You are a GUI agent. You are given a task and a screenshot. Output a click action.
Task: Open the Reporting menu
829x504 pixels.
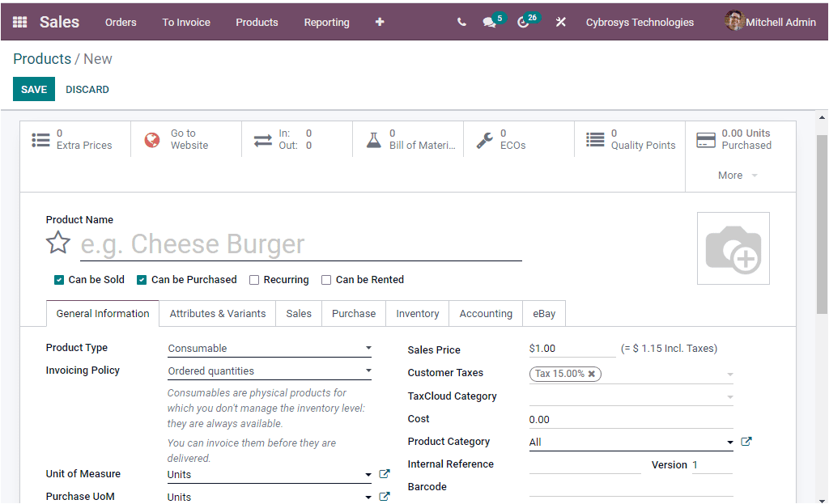pyautogui.click(x=326, y=22)
